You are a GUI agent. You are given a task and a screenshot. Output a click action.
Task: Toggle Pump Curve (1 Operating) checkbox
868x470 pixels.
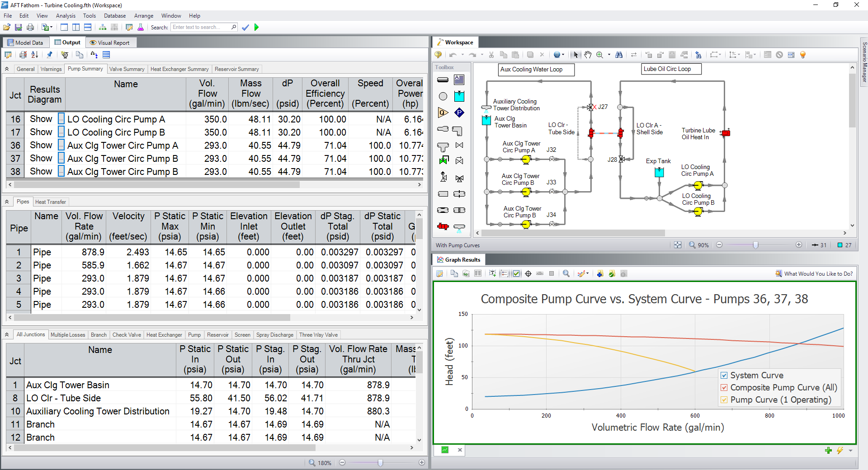point(724,400)
